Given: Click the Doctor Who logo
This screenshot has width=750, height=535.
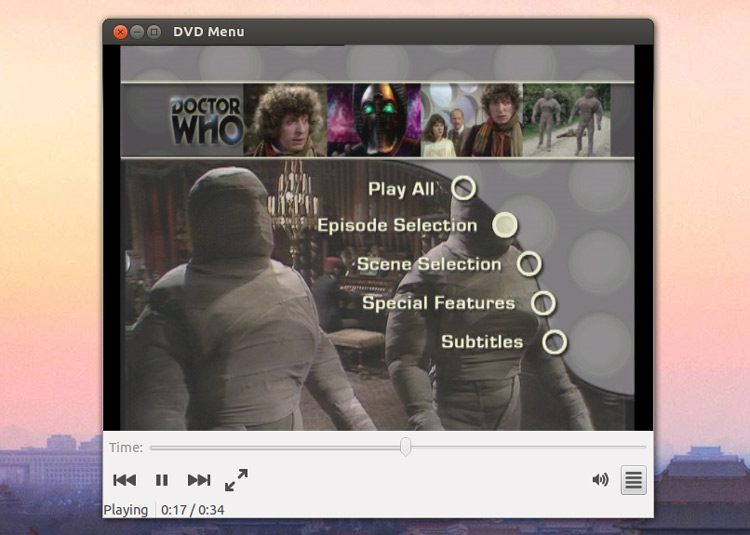Looking at the screenshot, I should click(x=207, y=120).
